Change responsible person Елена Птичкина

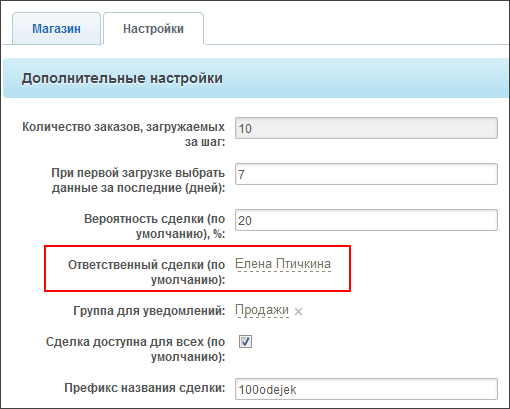tap(283, 264)
